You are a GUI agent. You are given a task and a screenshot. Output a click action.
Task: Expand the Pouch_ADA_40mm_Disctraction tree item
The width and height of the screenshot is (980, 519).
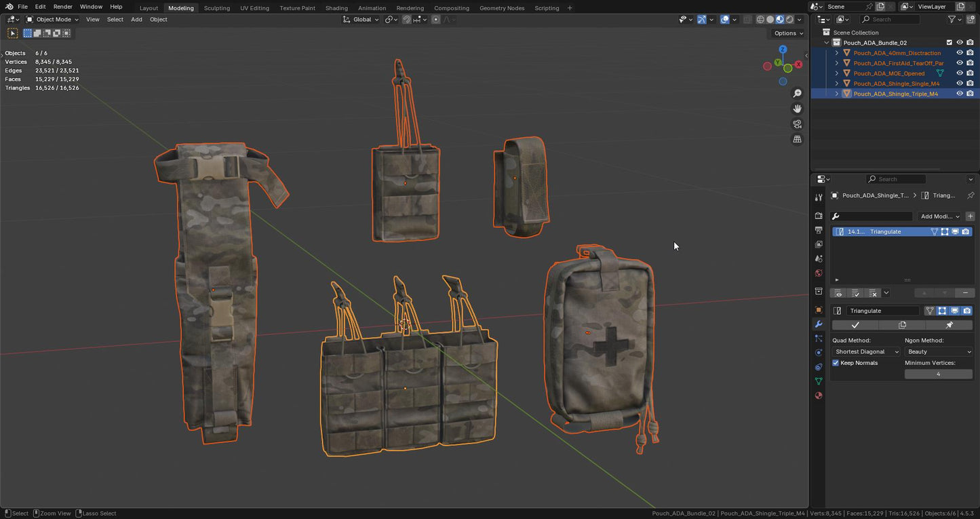(x=836, y=53)
